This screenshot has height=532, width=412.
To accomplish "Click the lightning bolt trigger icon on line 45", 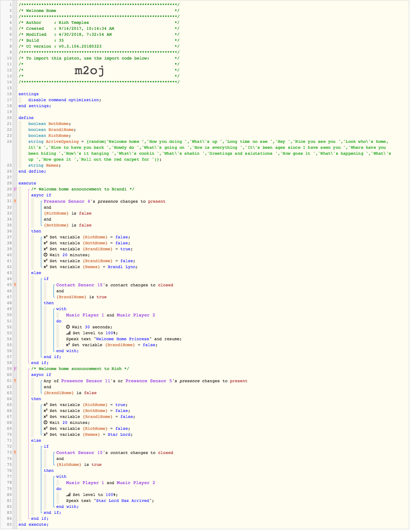I will [15, 285].
